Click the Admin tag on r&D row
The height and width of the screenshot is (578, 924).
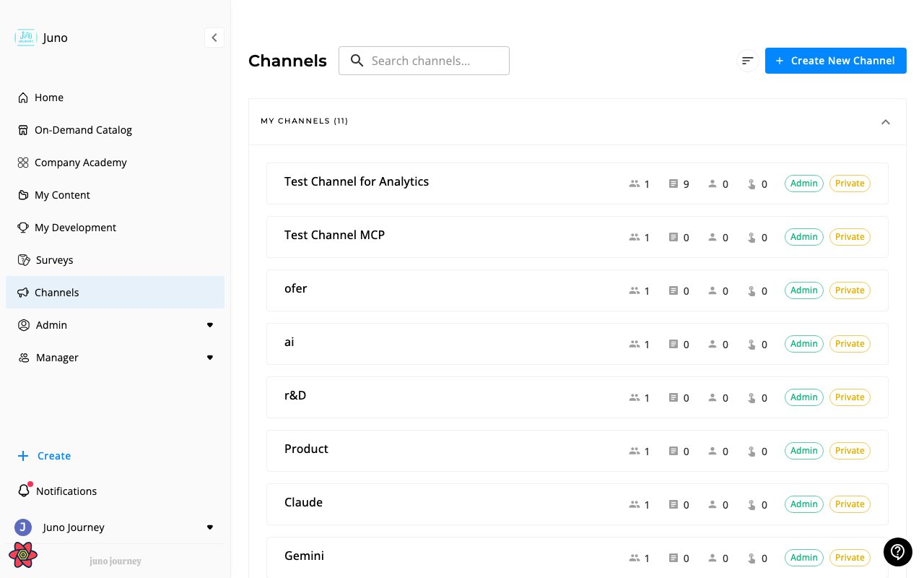click(803, 397)
